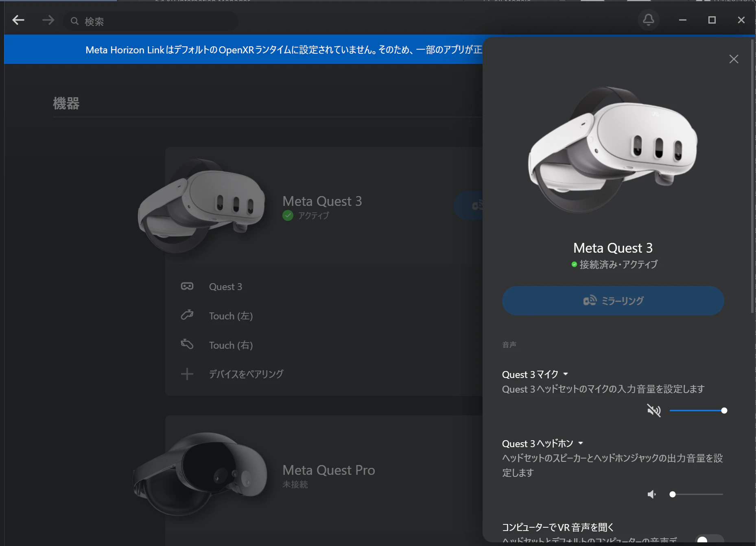Click the 機器 page heading
The width and height of the screenshot is (756, 546).
66,103
